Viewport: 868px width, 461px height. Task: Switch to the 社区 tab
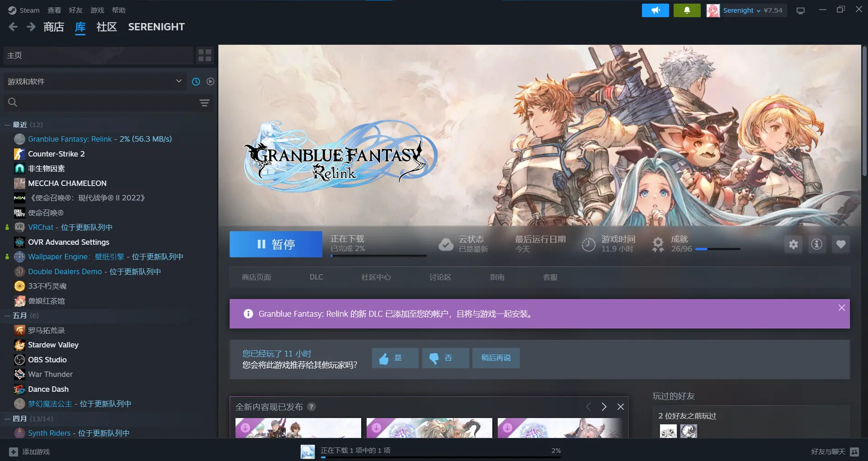107,27
